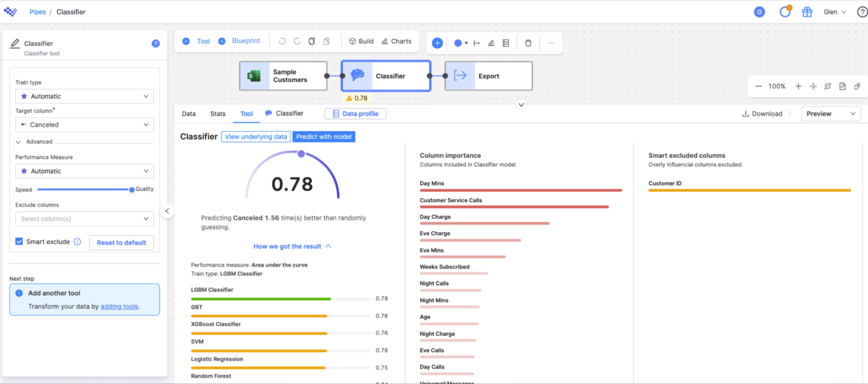Open the Glen user menu

(835, 12)
